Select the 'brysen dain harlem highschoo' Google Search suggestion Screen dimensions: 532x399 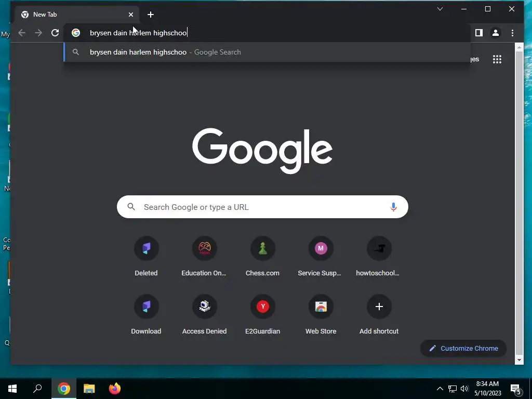[267, 52]
